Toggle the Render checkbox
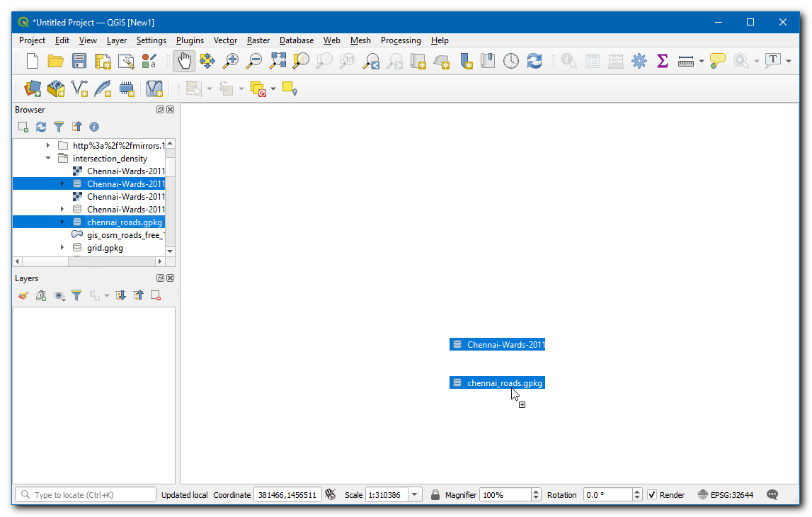The image size is (812, 517). 652,495
